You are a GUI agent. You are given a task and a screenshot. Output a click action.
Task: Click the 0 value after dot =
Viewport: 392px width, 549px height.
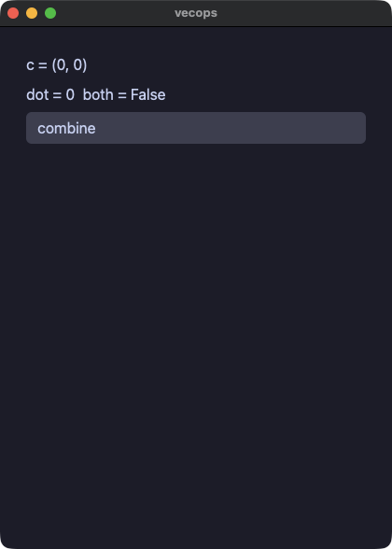[70, 95]
